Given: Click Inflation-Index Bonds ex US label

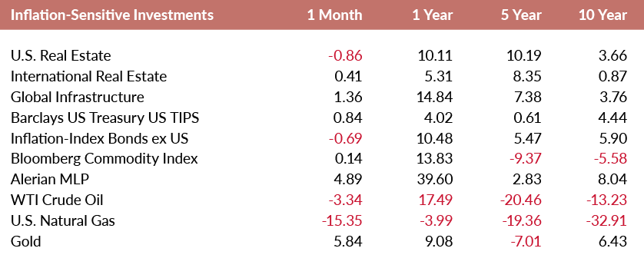Looking at the screenshot, I should [99, 138].
